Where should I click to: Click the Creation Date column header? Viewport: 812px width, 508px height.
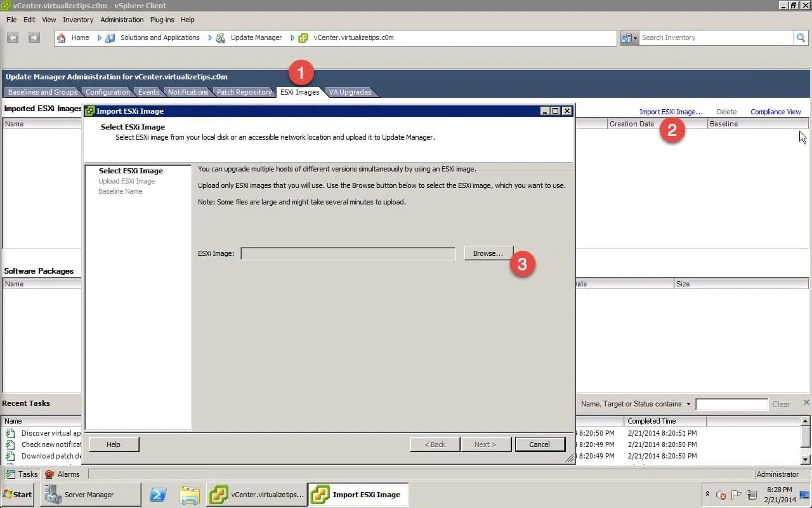pyautogui.click(x=657, y=124)
